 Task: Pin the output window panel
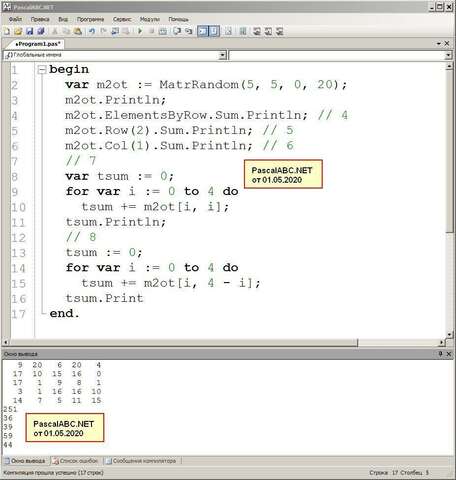pos(440,354)
